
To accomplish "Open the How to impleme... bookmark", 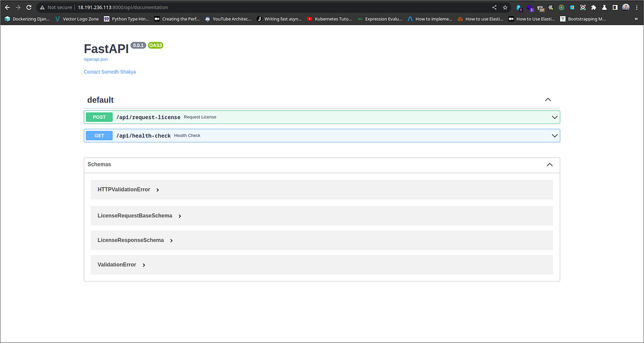I will tap(430, 19).
